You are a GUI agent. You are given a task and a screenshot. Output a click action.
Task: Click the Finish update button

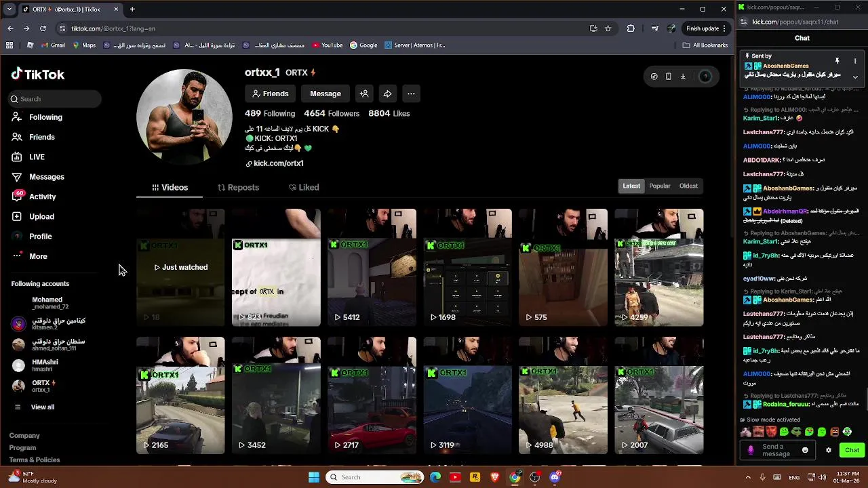pyautogui.click(x=706, y=28)
